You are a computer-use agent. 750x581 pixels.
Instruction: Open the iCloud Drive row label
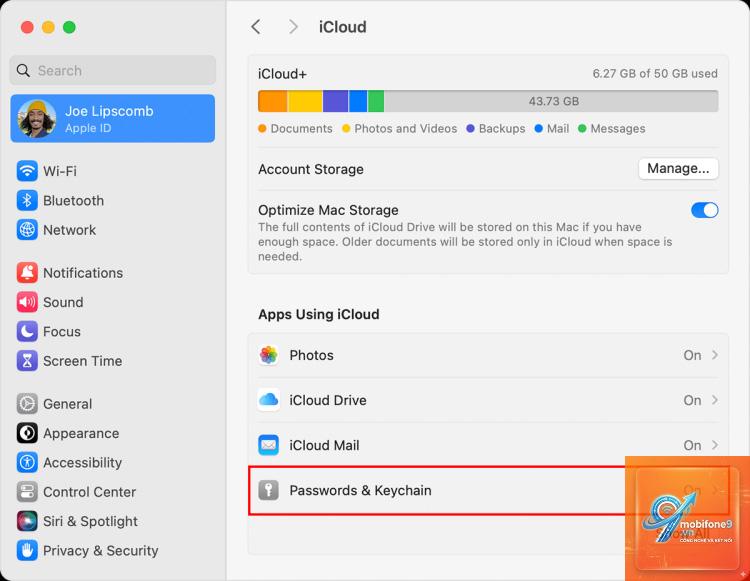[328, 400]
